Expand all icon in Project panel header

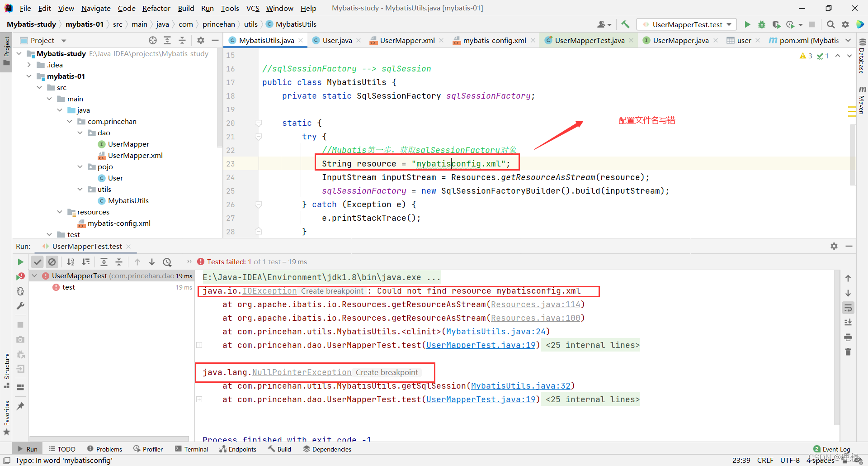click(x=167, y=40)
